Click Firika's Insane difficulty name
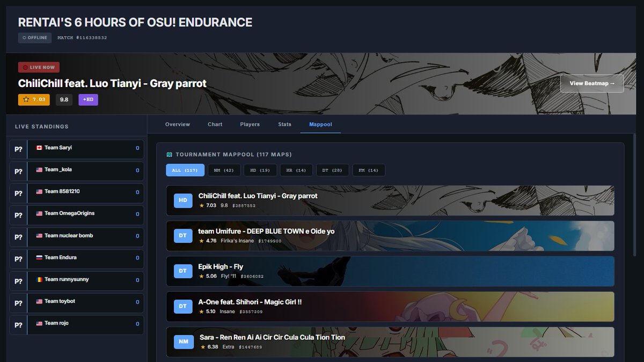 [237, 241]
